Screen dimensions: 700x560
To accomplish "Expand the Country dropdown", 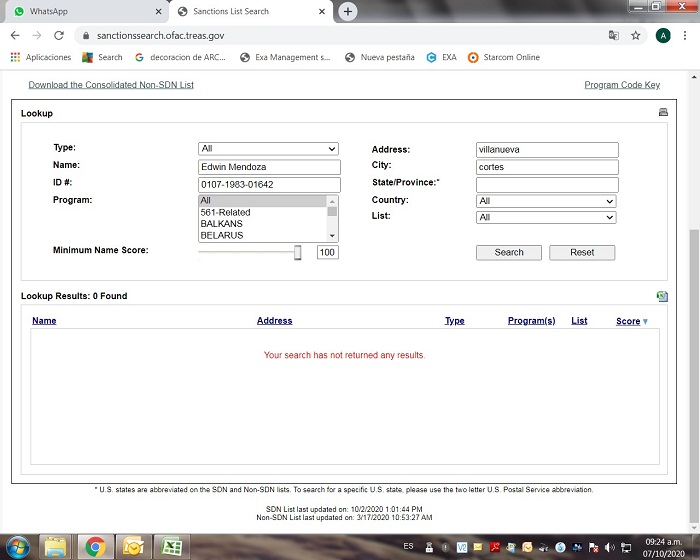I will (546, 201).
